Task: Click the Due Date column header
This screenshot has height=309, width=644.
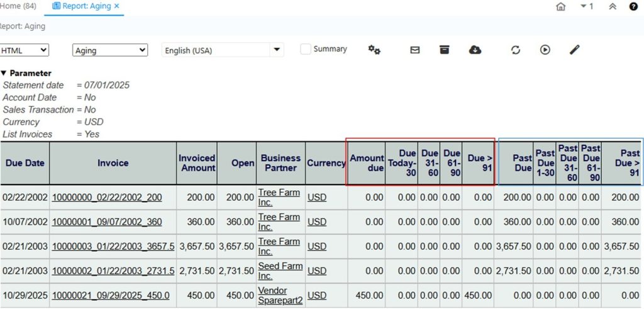Action: tap(25, 163)
